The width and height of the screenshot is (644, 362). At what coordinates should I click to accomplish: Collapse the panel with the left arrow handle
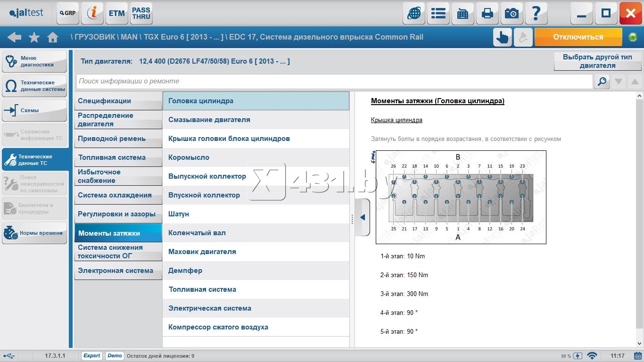click(363, 217)
